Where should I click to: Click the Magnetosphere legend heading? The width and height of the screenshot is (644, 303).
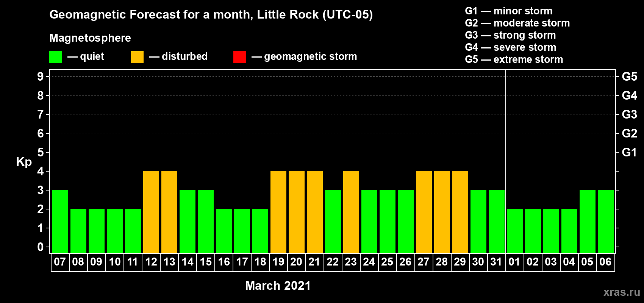point(90,38)
